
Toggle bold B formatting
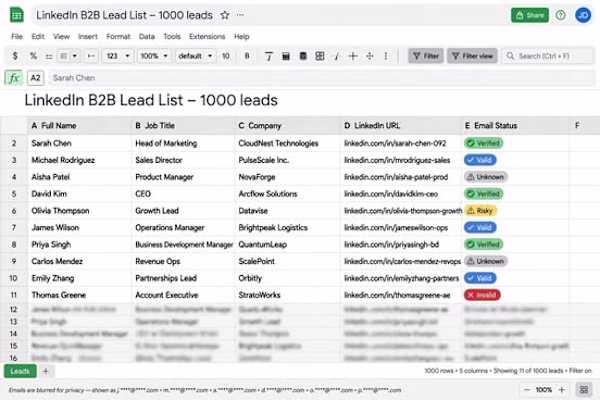[247, 56]
